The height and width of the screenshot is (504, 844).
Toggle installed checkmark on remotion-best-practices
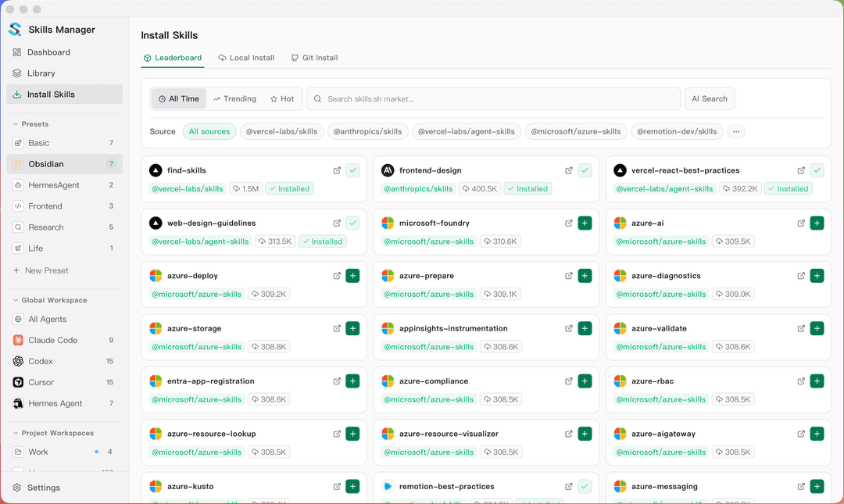tap(585, 486)
